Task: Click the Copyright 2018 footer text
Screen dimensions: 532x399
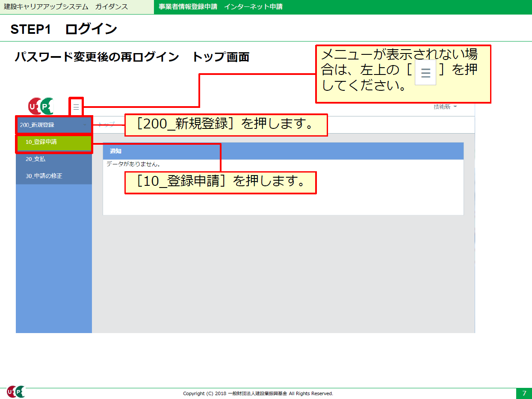Action: click(258, 393)
